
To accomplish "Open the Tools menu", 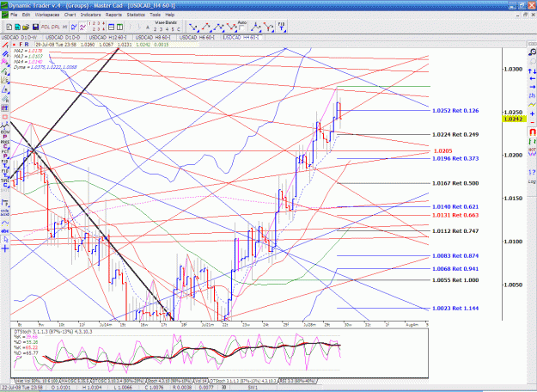I will [155, 15].
